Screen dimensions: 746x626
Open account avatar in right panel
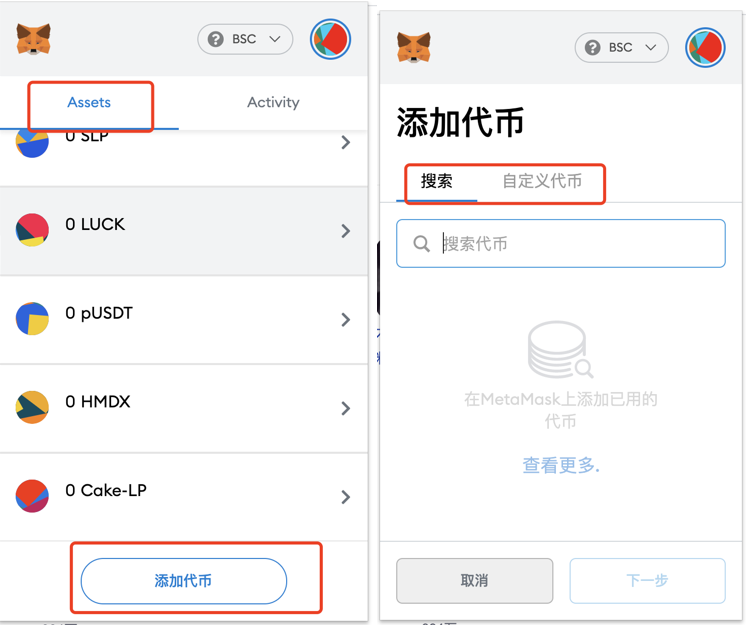tap(705, 48)
